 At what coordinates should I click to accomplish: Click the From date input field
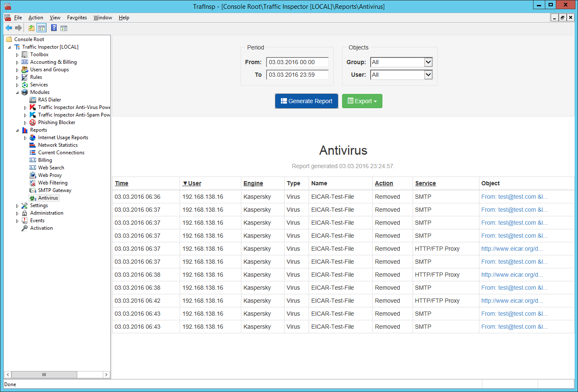coord(297,62)
